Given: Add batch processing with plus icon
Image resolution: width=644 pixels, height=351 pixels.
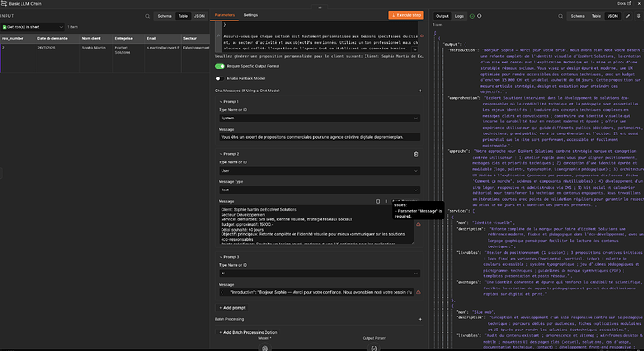Looking at the screenshot, I should point(420,319).
